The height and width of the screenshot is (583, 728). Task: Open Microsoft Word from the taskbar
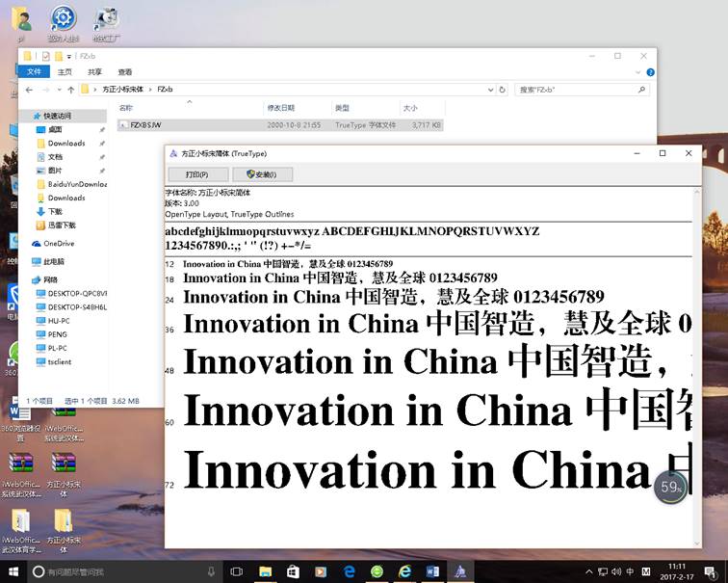(432, 571)
